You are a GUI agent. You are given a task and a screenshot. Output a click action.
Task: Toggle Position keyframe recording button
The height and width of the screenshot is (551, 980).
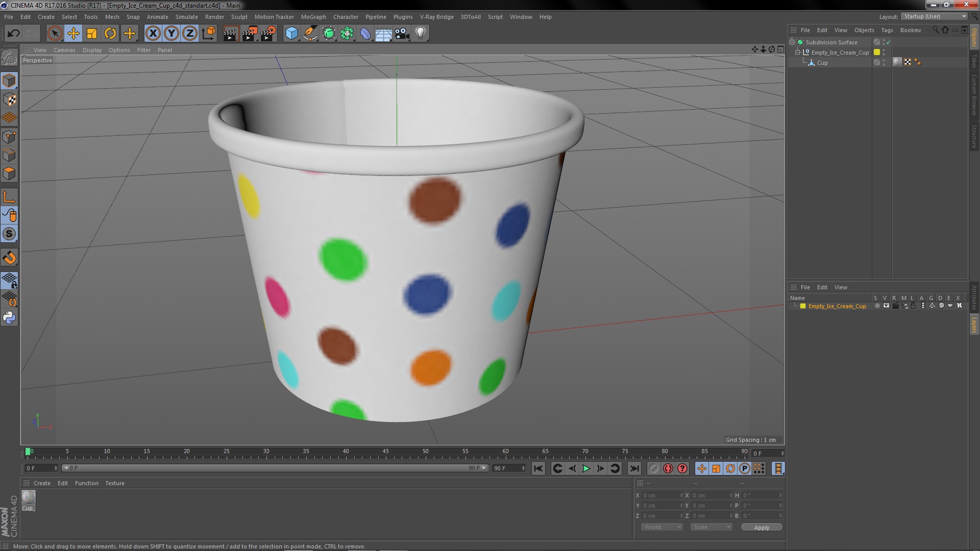(x=702, y=468)
